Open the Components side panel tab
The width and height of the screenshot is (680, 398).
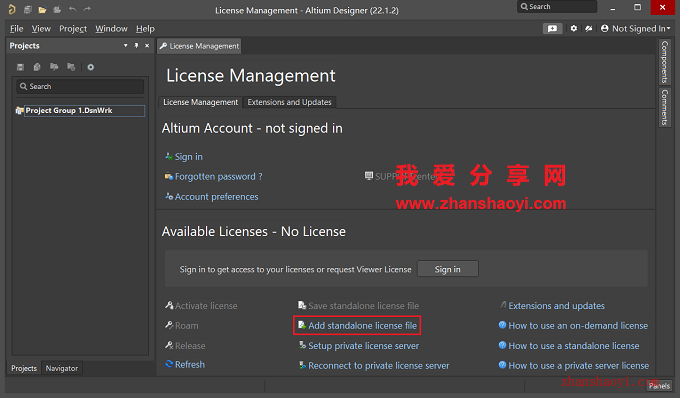[664, 62]
